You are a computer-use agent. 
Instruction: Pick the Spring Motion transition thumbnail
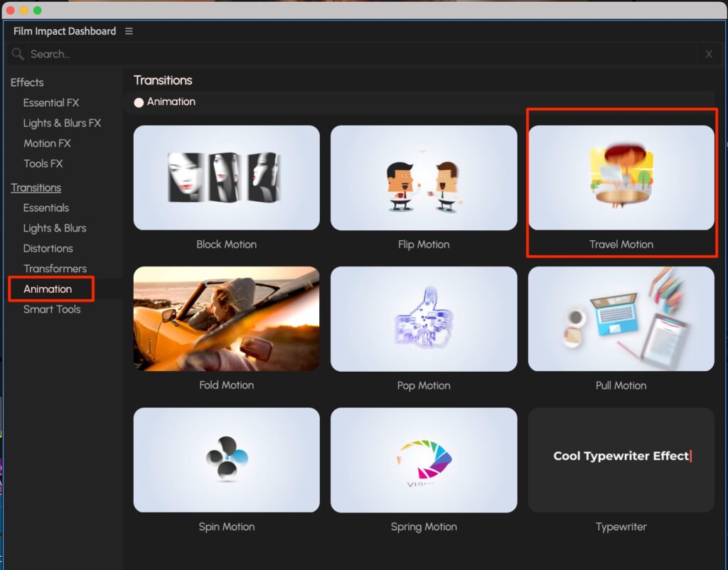click(x=424, y=460)
